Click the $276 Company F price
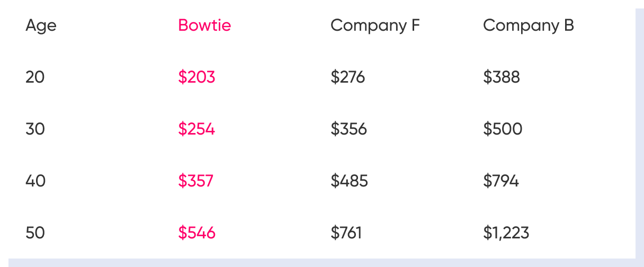Screen dimensions: 644x267 pos(347,77)
